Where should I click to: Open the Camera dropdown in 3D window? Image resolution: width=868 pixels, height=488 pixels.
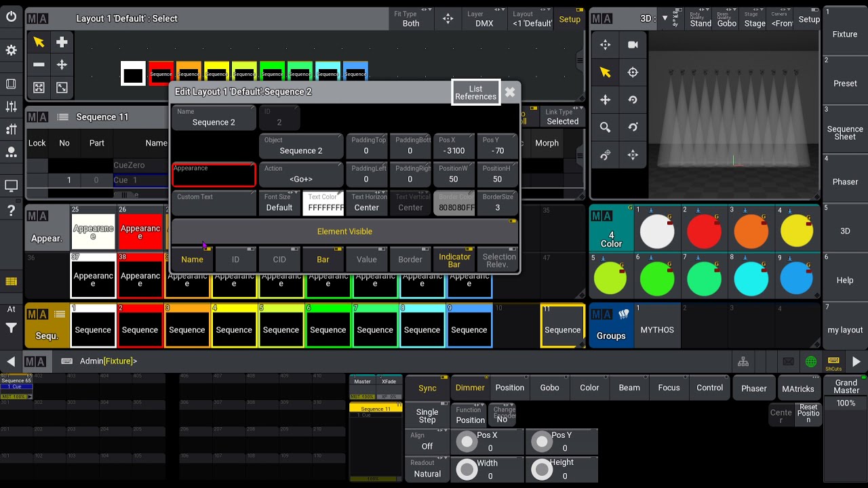coord(782,19)
